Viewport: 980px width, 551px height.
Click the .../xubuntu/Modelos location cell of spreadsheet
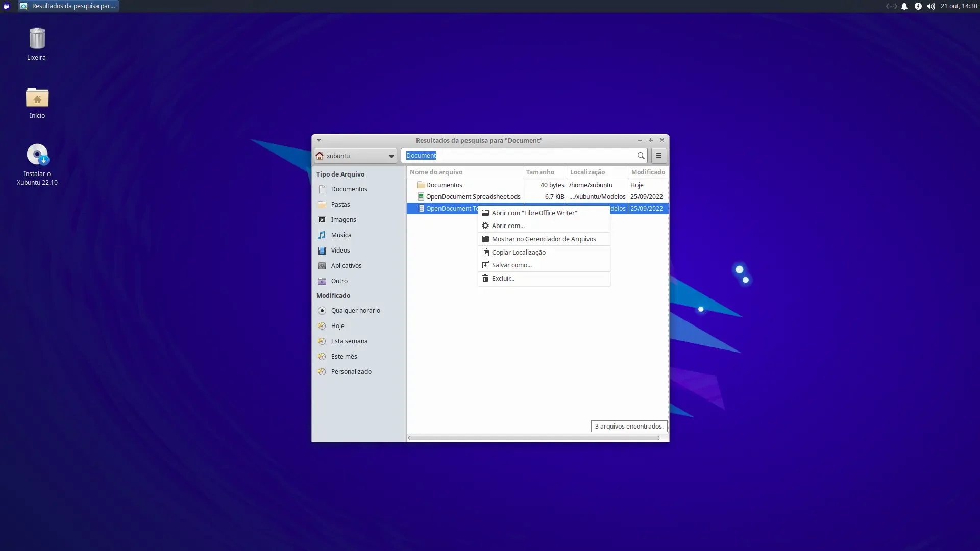597,197
